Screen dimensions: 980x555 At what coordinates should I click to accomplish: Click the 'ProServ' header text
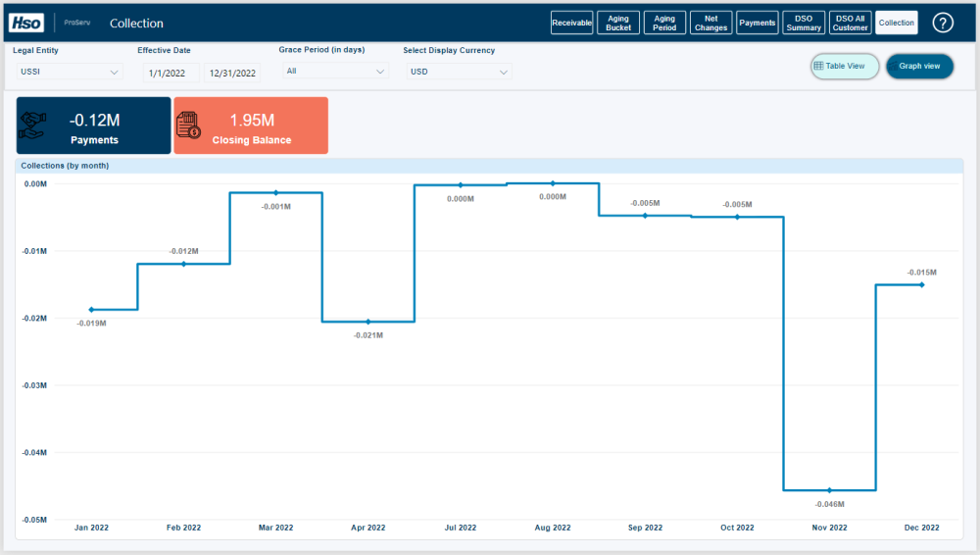point(76,23)
